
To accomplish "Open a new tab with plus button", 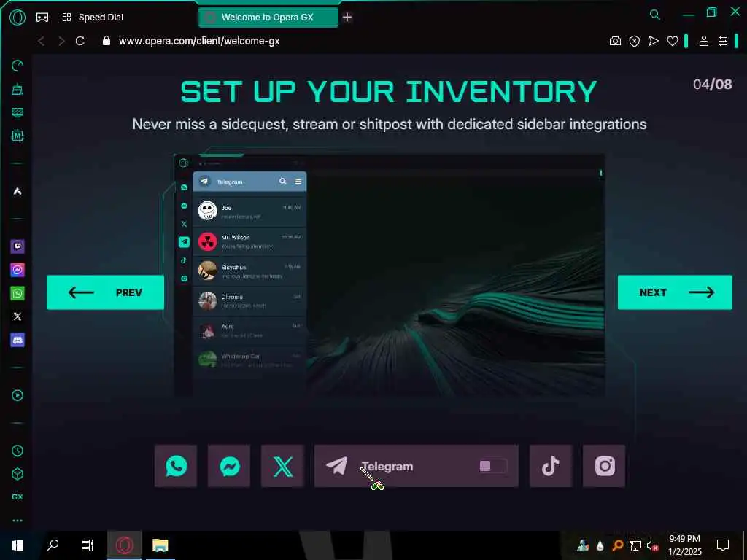I will point(347,17).
